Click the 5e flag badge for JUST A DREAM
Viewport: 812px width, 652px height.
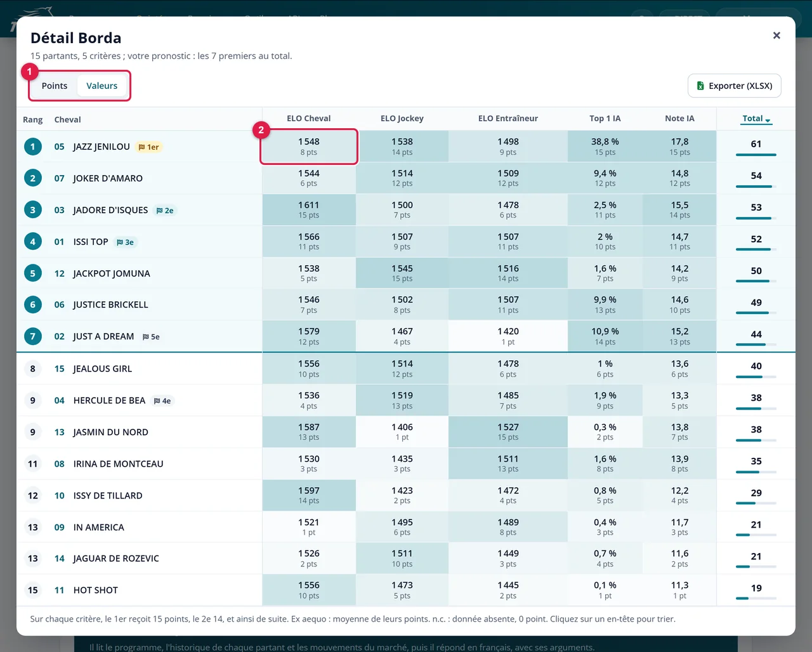point(151,337)
